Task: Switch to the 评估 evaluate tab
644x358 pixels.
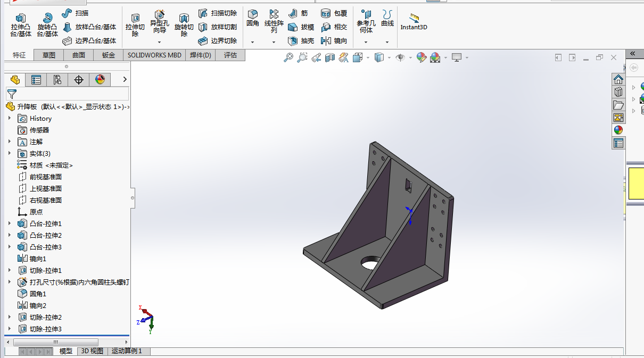Action: [230, 55]
